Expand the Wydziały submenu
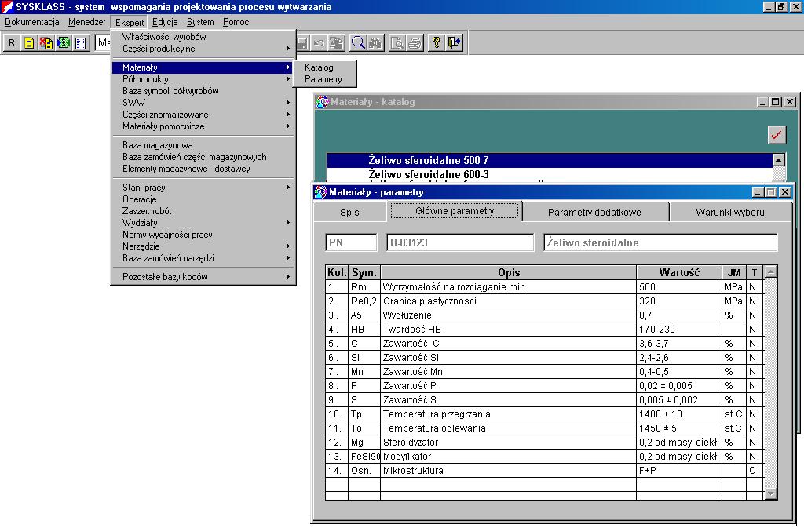804x532 pixels. tap(203, 223)
